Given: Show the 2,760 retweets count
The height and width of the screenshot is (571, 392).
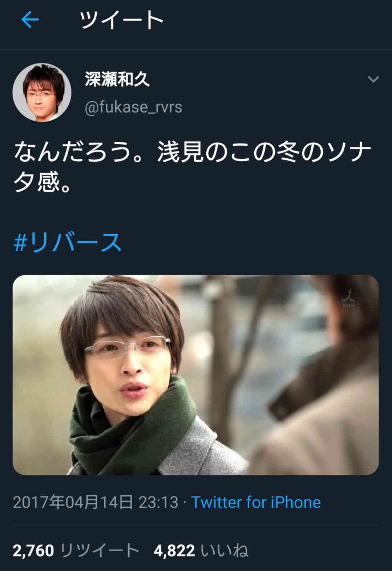Looking at the screenshot, I should [x=33, y=551].
